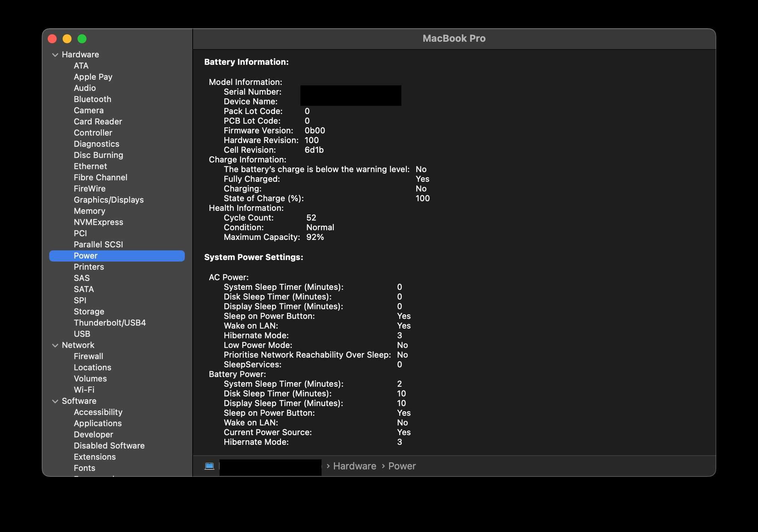Click the Low Power Mode label
This screenshot has width=758, height=532.
(x=258, y=345)
